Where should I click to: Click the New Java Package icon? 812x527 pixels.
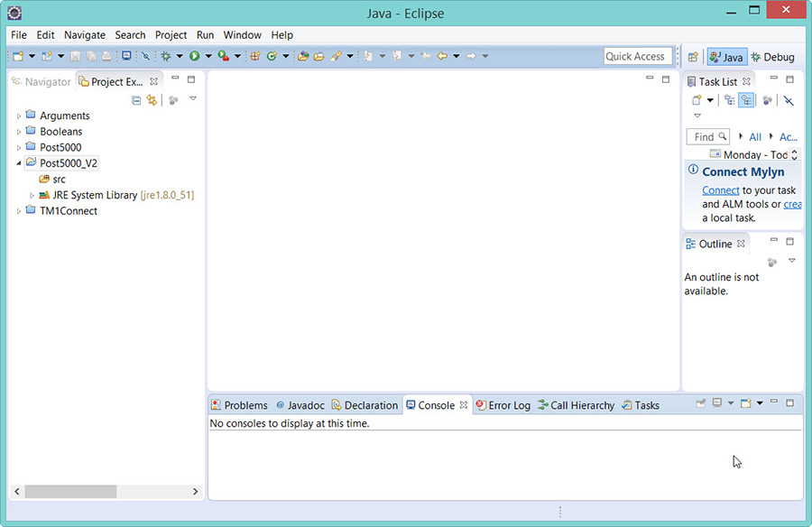click(255, 56)
